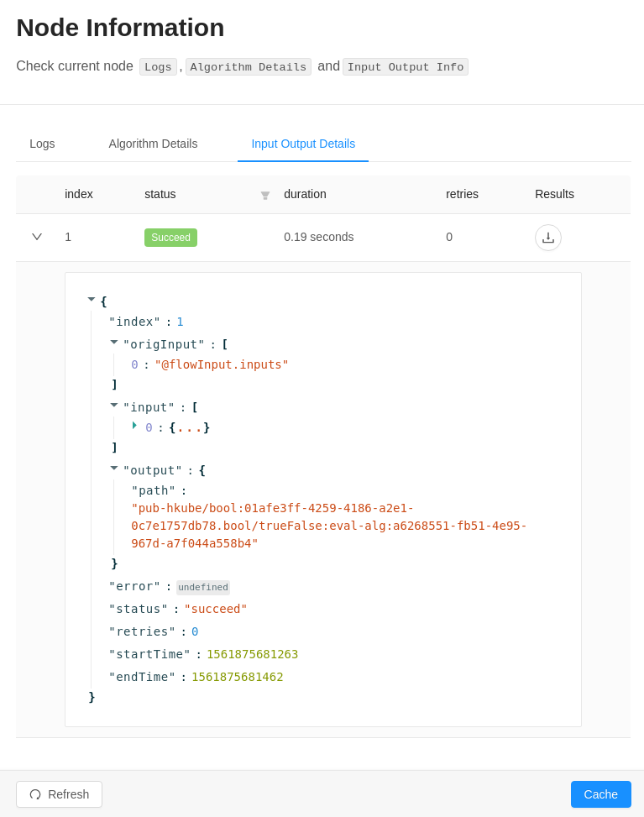Click the duration column header
The image size is (644, 817).
305,195
